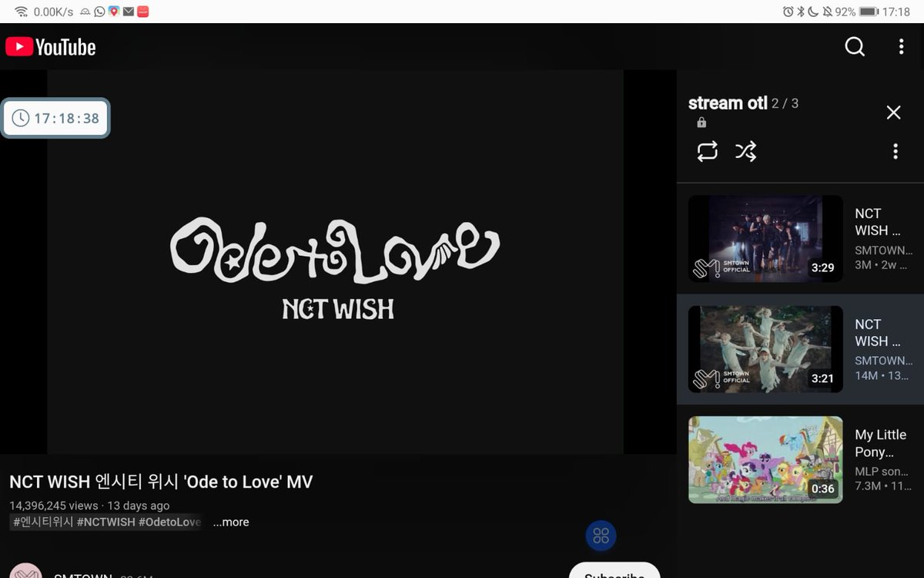Tap the WhatsApp notification icon
This screenshot has height=578, width=924.
[99, 12]
